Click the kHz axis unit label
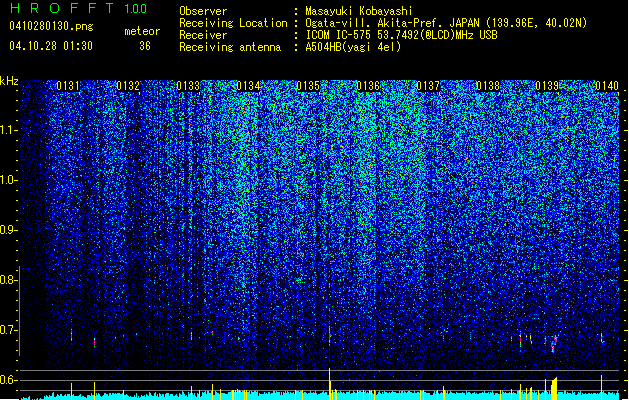This screenshot has width=629, height=400. tap(9, 81)
